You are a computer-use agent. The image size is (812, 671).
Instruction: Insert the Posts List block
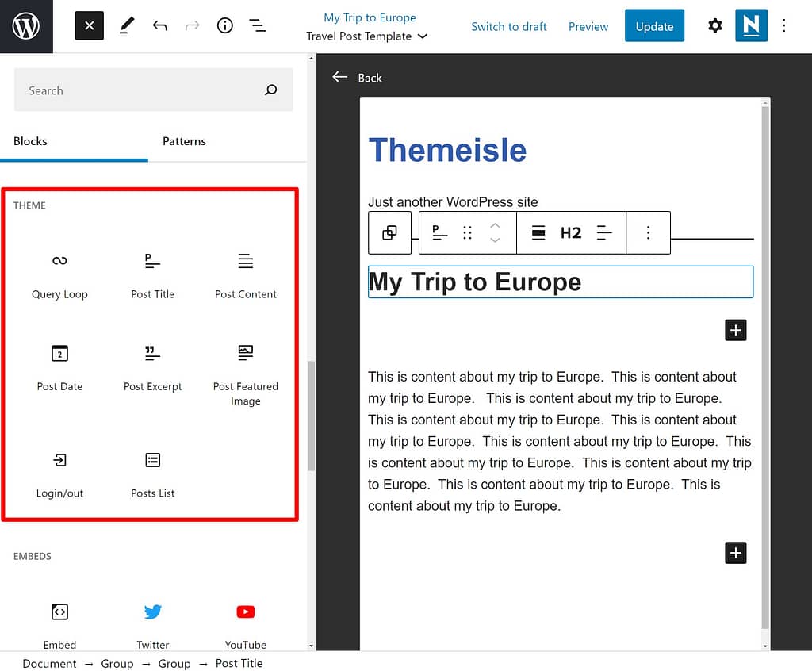[152, 474]
